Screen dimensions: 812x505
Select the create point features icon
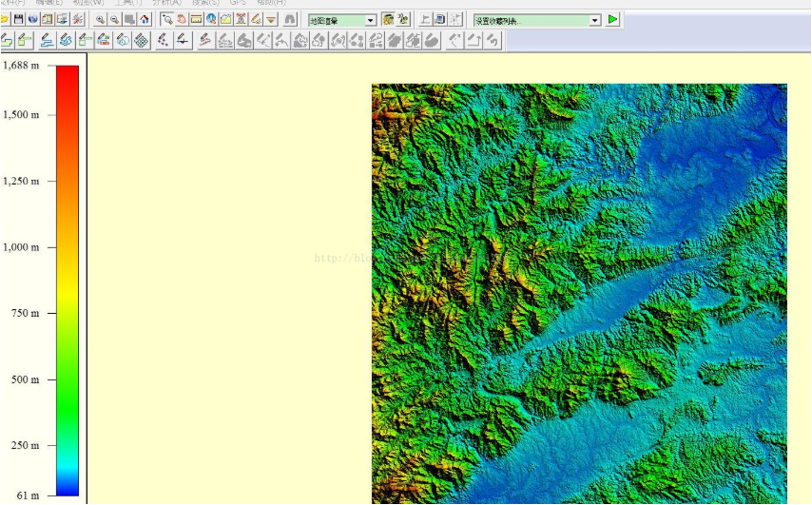(163, 40)
